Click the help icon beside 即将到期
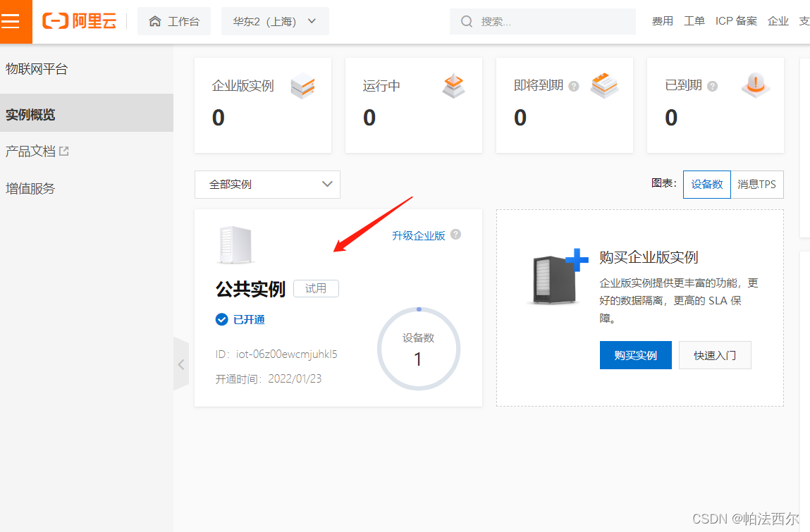Image resolution: width=810 pixels, height=532 pixels. pos(574,86)
